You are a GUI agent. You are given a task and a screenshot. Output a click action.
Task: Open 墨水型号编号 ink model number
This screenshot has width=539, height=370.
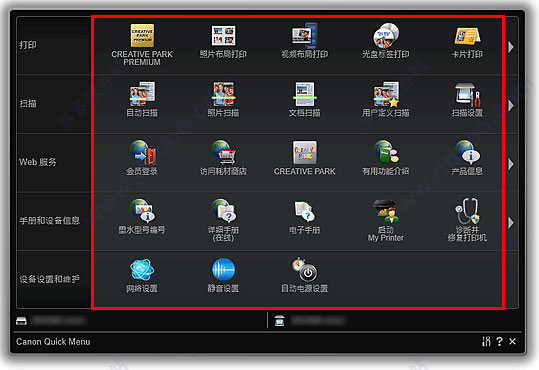[x=142, y=211]
